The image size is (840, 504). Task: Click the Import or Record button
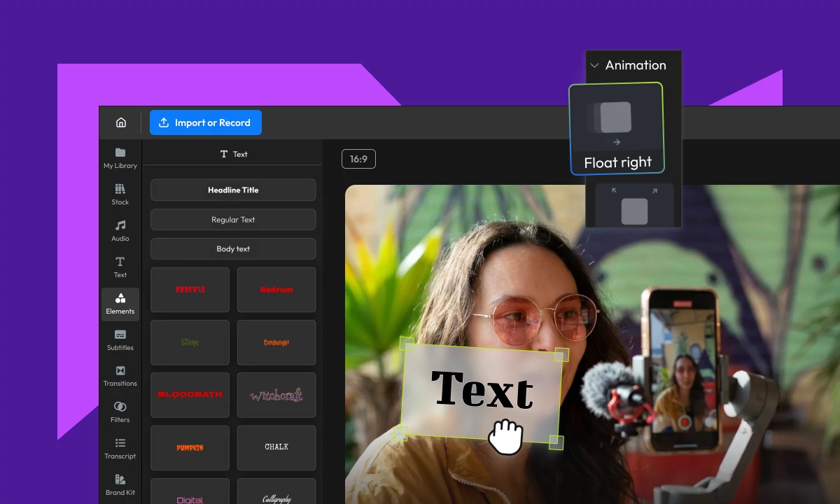click(205, 122)
